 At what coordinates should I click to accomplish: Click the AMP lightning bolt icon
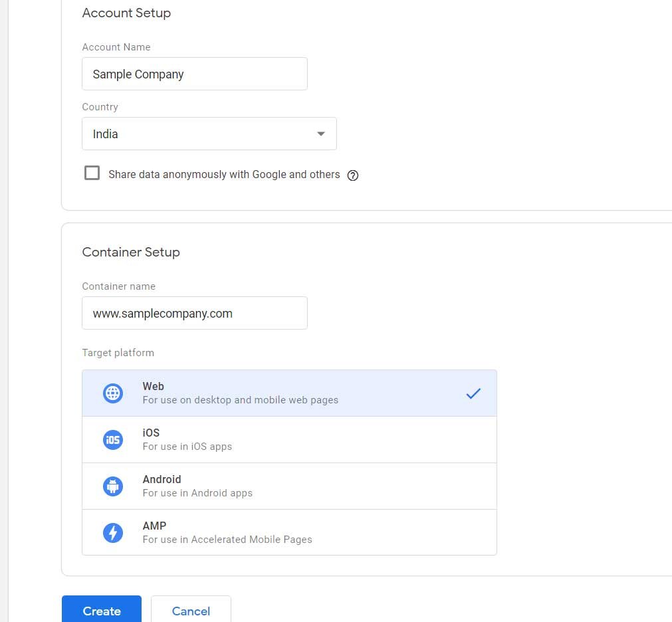113,533
